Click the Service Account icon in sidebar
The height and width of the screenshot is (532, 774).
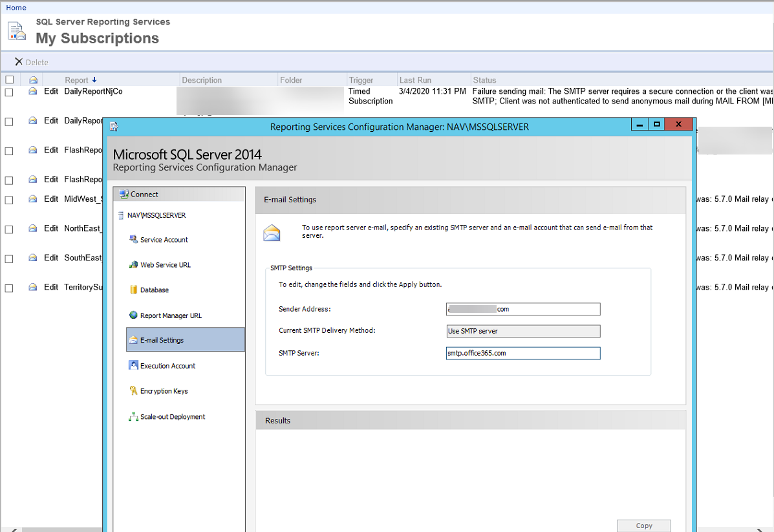(x=134, y=240)
